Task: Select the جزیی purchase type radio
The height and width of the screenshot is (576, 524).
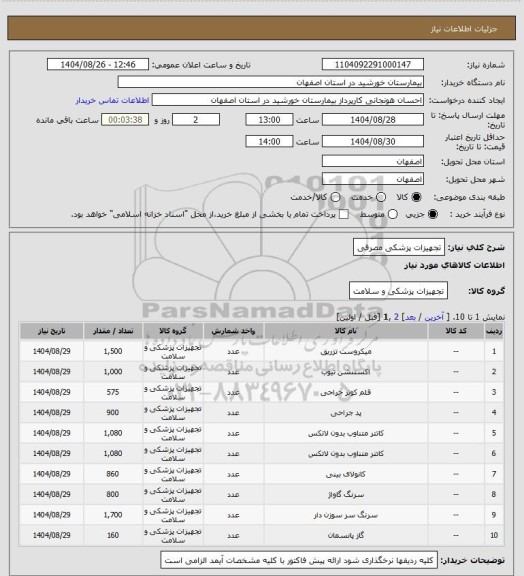Action: [433, 214]
